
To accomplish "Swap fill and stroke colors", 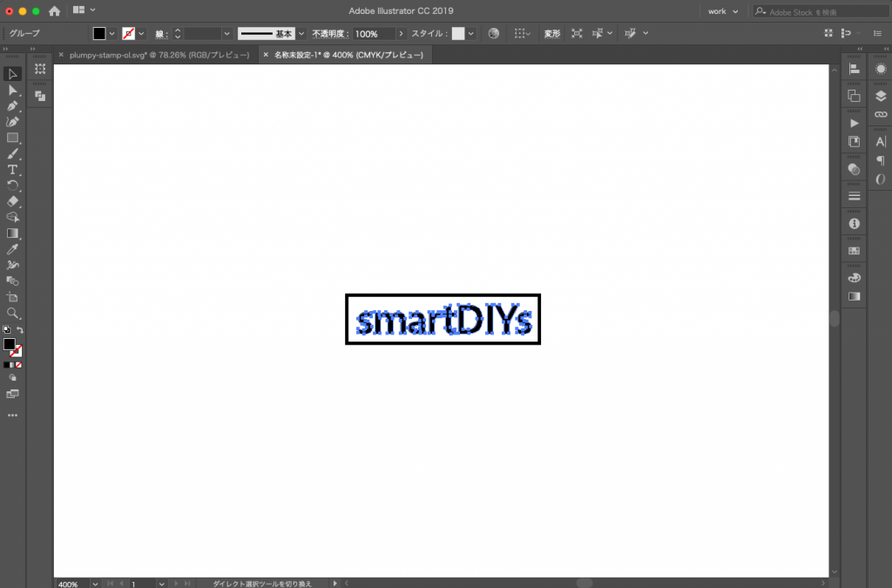I will tap(20, 330).
